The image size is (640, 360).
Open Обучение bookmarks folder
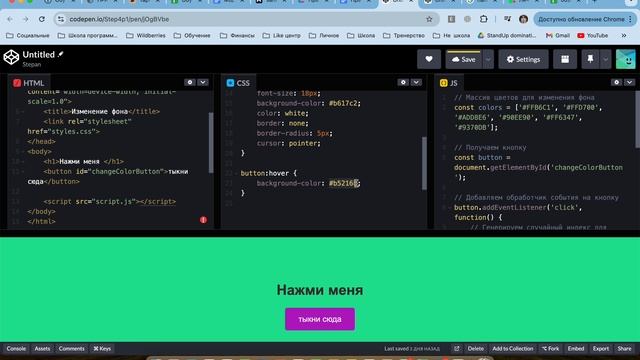(192, 36)
